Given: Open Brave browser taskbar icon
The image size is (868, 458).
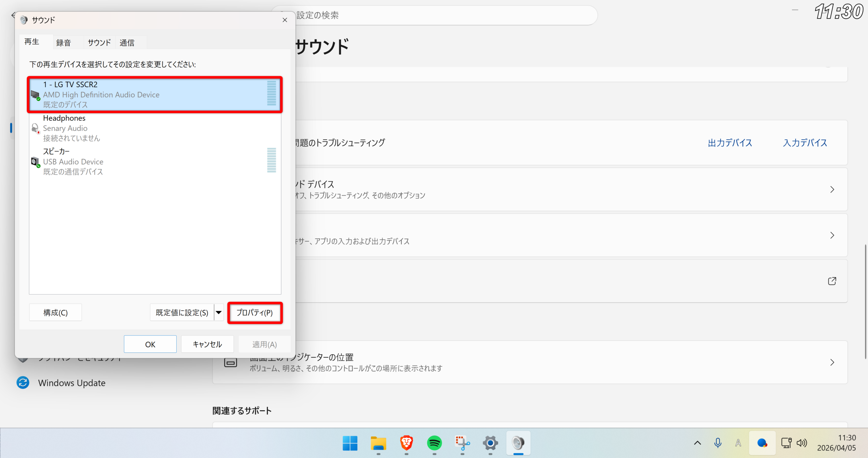Looking at the screenshot, I should [x=406, y=443].
